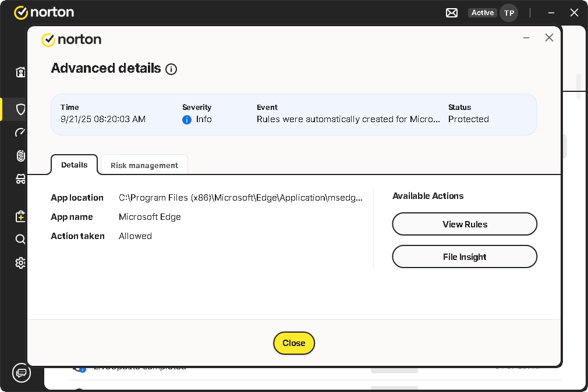Select the Details tab
The height and width of the screenshot is (392, 588).
(x=75, y=165)
